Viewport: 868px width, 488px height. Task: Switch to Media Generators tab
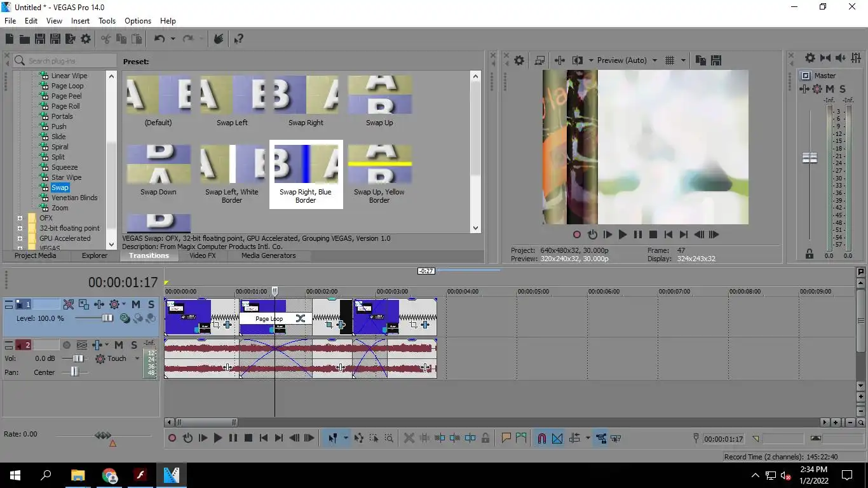[268, 255]
